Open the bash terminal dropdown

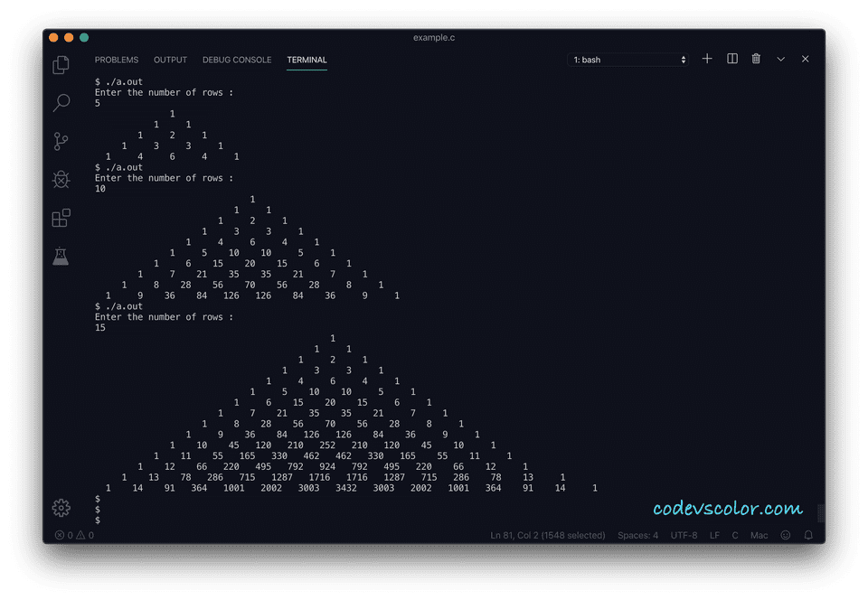(628, 59)
